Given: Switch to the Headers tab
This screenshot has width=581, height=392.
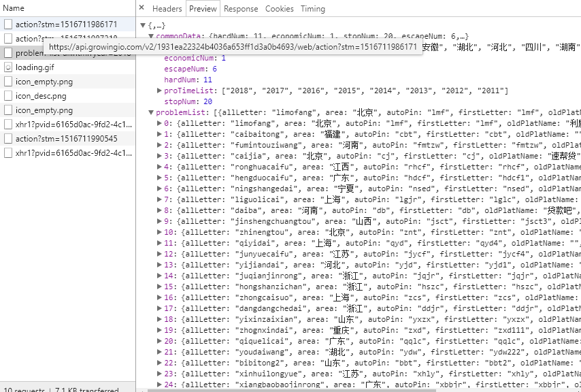Looking at the screenshot, I should pyautogui.click(x=167, y=9).
